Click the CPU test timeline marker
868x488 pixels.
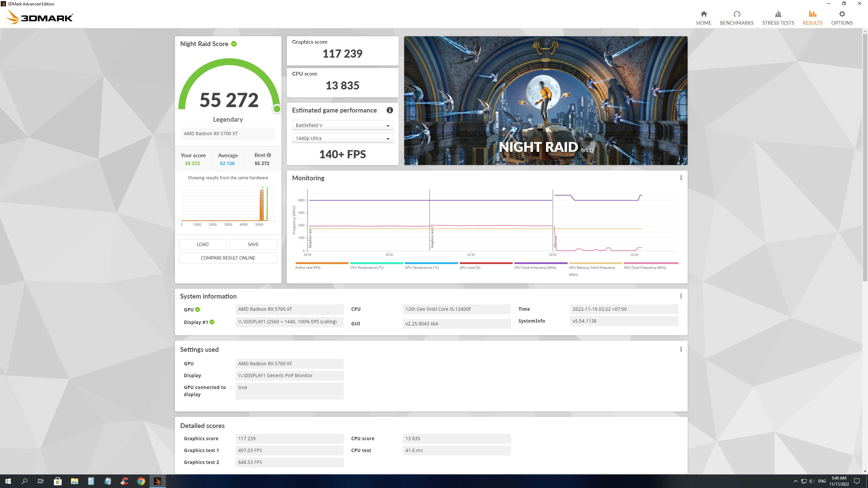point(555,242)
